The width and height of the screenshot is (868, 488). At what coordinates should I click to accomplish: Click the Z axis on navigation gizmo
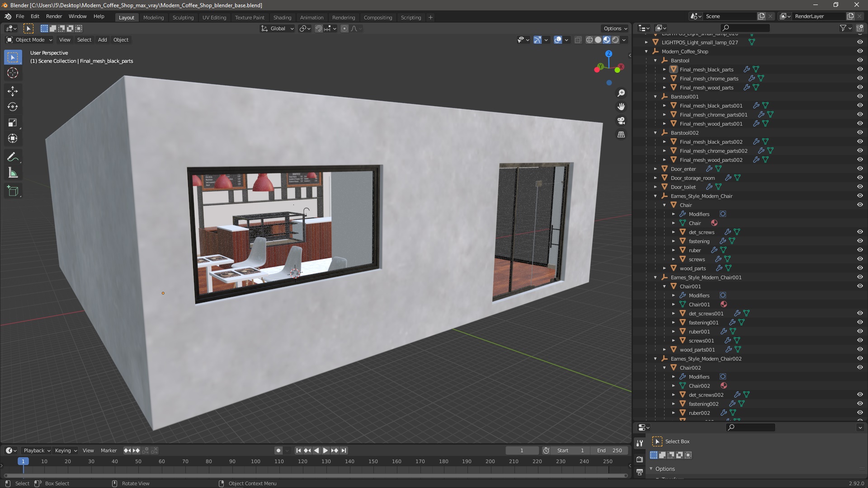pos(609,54)
